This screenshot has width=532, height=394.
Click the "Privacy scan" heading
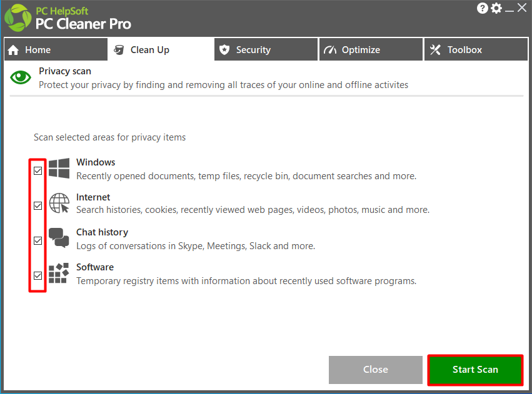coord(65,71)
